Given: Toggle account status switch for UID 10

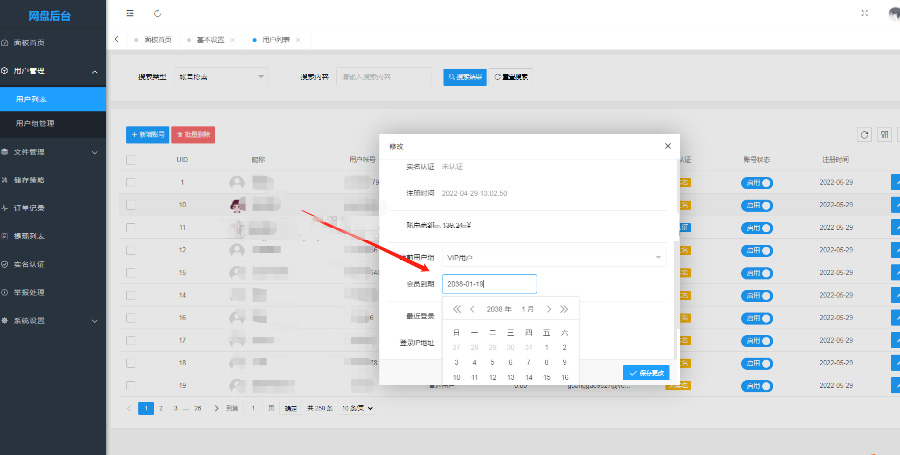Looking at the screenshot, I should click(x=757, y=205).
